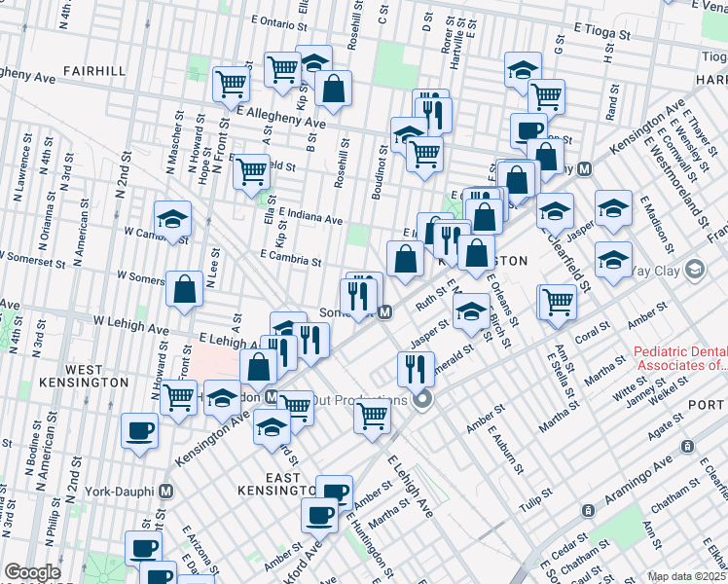Open the graduation cap marker near G St
728x584 pixels.
click(524, 70)
